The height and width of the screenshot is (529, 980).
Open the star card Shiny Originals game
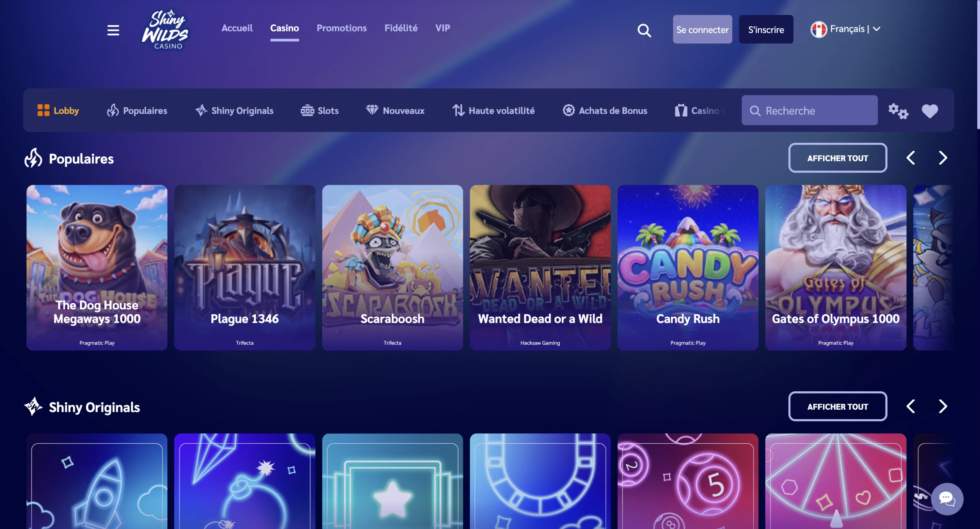tap(392, 481)
